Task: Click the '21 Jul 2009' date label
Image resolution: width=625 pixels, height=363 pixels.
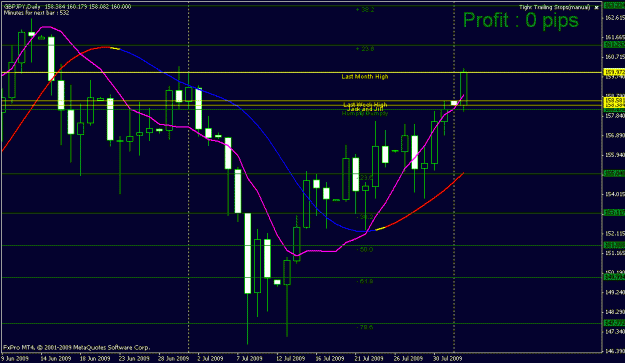Action: tap(369, 359)
